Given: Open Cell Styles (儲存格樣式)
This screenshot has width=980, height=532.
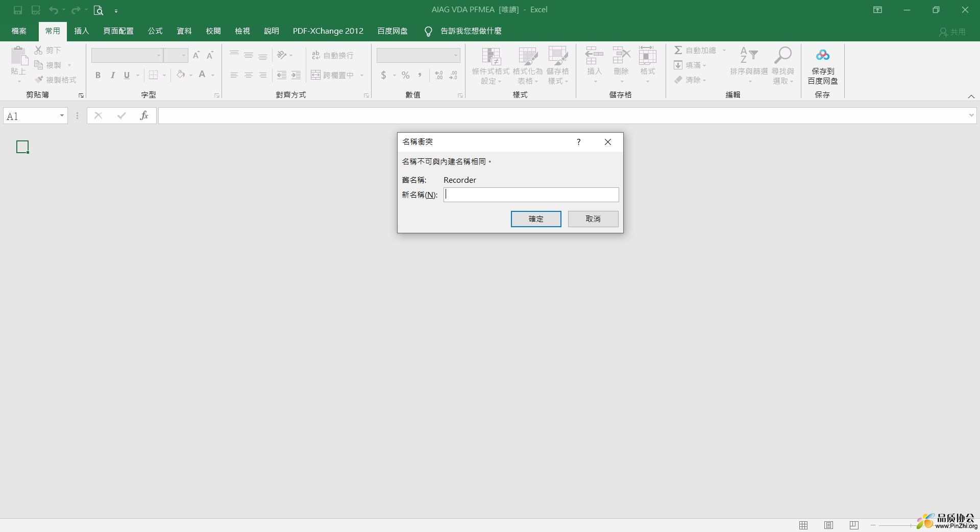Looking at the screenshot, I should coord(558,65).
